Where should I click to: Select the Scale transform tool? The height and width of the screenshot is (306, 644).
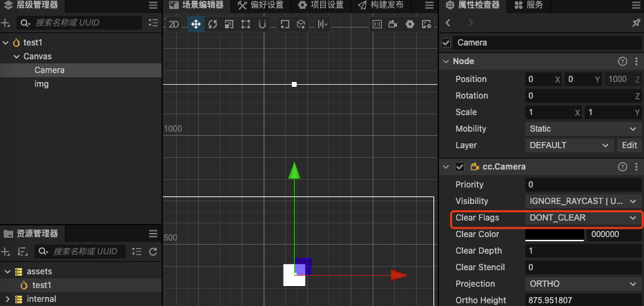pyautogui.click(x=229, y=24)
